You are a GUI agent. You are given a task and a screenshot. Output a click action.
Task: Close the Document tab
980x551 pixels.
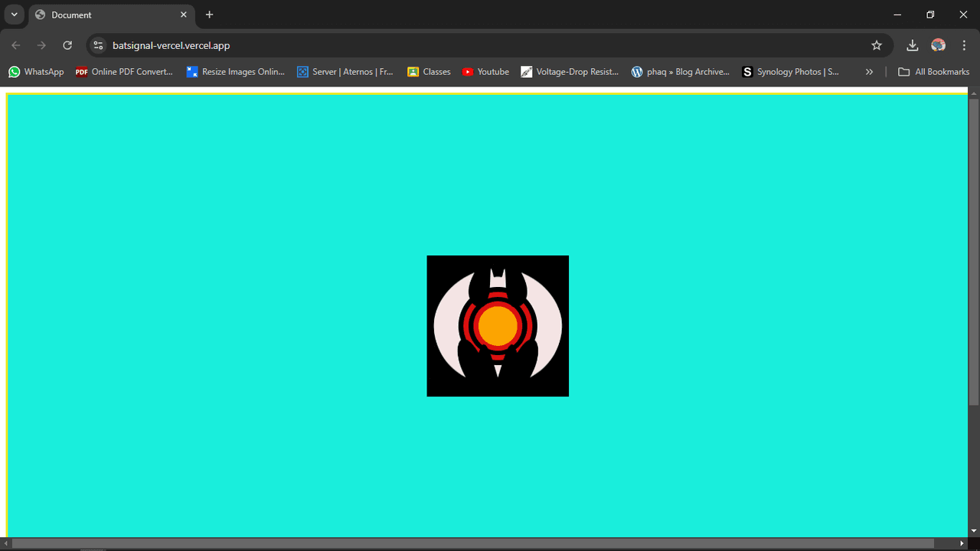point(184,15)
